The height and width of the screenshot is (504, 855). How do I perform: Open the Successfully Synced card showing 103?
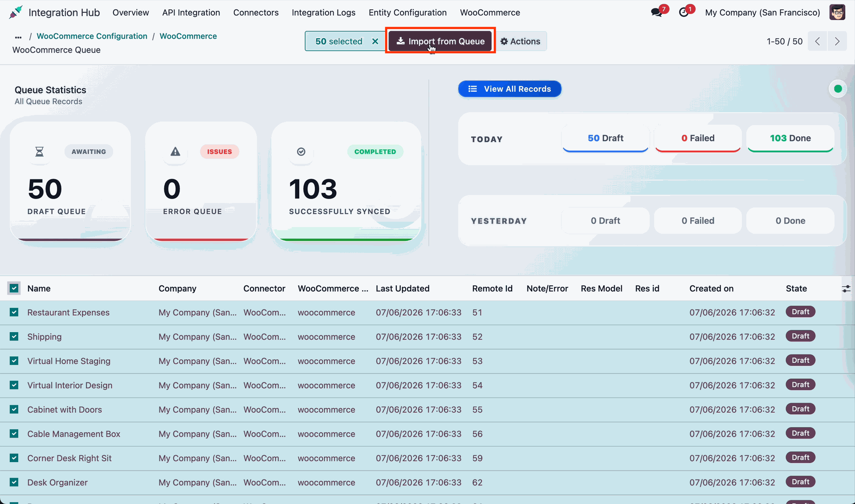(x=346, y=182)
